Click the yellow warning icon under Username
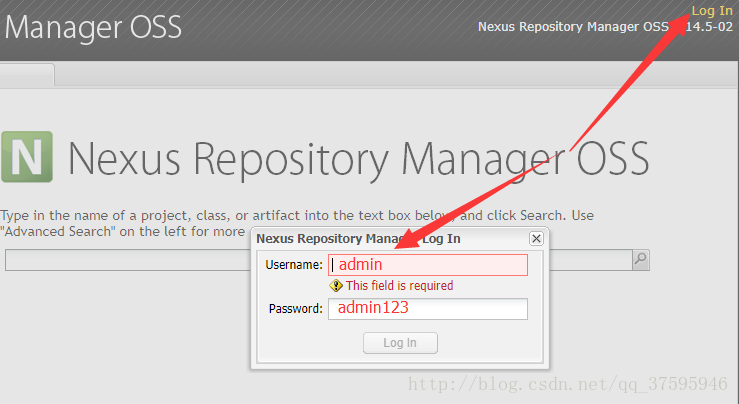Screen dimensions: 739x404 336,286
